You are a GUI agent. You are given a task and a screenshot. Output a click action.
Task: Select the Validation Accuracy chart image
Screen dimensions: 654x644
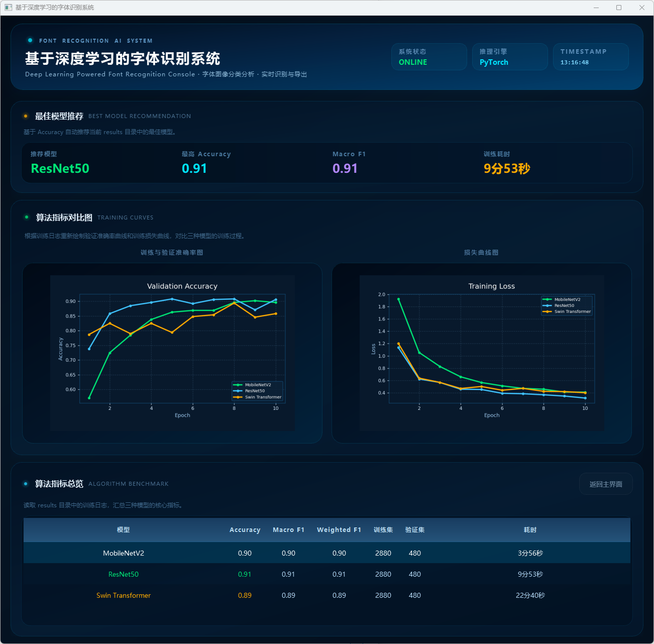(172, 353)
